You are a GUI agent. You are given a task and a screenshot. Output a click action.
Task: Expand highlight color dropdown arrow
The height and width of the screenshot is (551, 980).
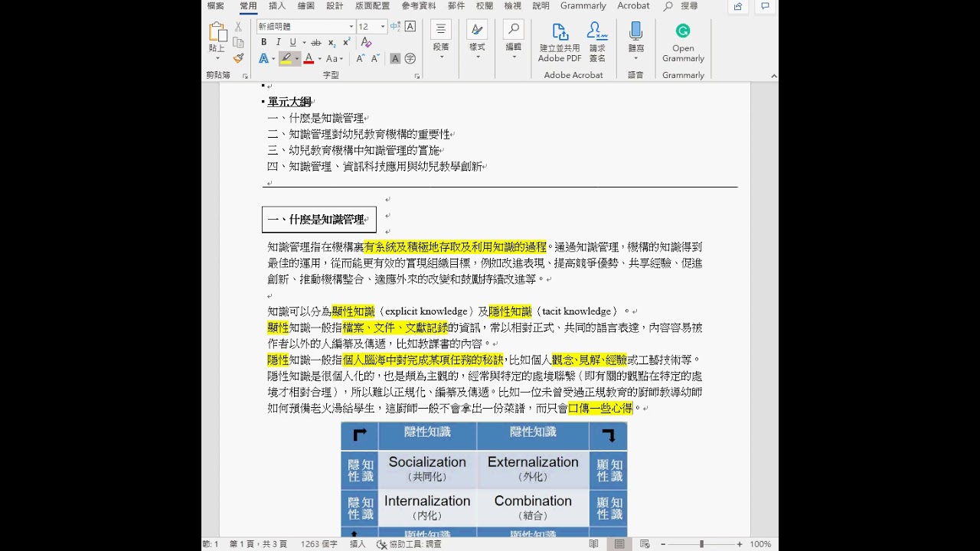pyautogui.click(x=297, y=58)
